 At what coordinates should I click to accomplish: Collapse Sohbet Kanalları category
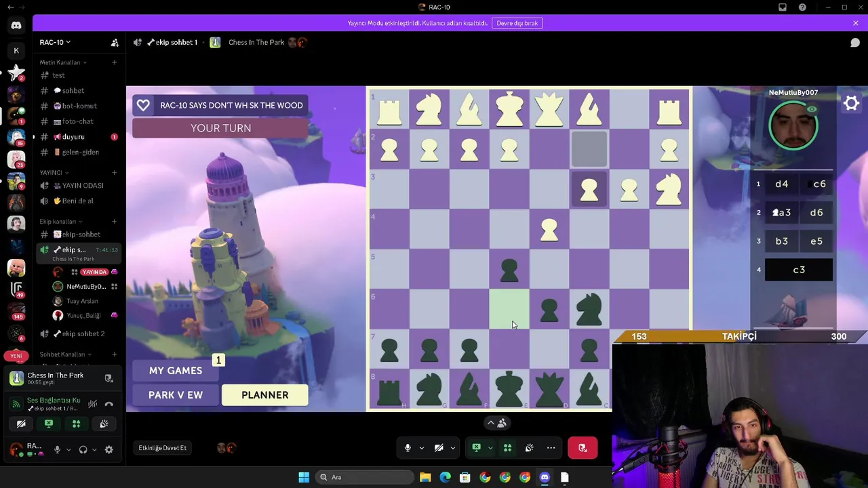(x=64, y=354)
